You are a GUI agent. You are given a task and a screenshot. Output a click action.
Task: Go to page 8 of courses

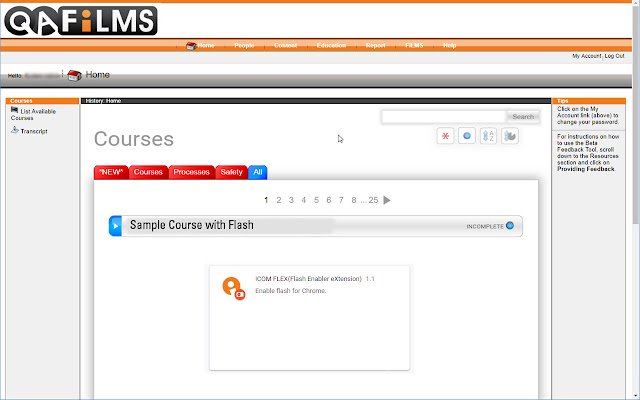[x=354, y=200]
